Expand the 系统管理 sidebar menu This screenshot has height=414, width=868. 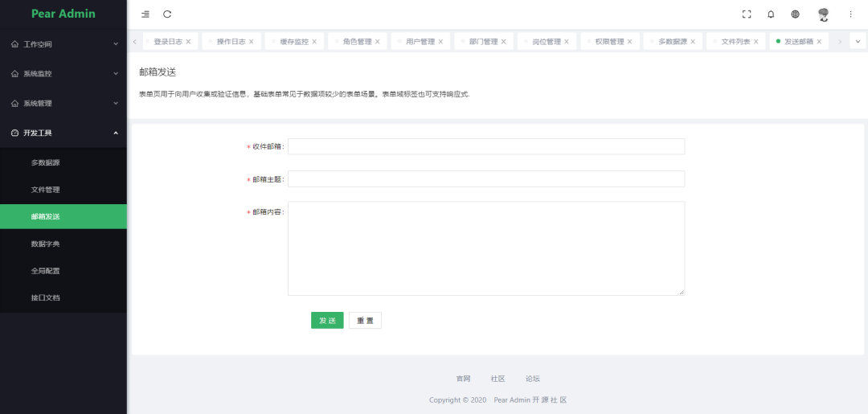(x=63, y=104)
